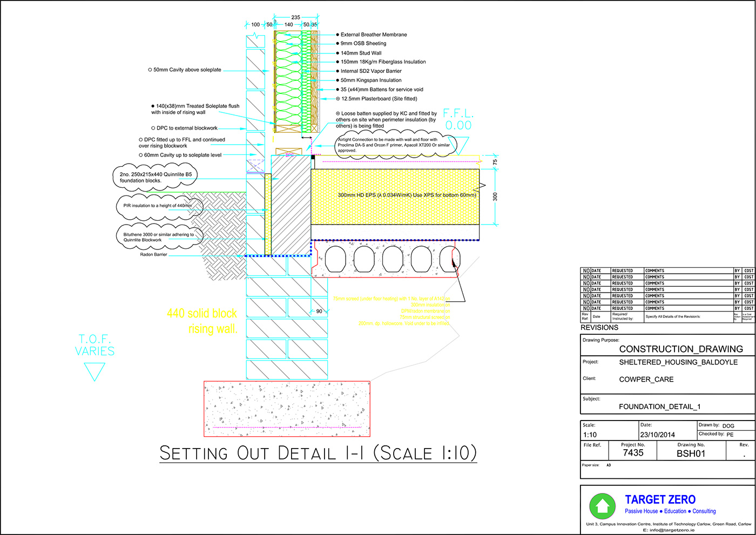Select the 75 vertical screed dimension
The height and width of the screenshot is (535, 756).
(x=495, y=161)
